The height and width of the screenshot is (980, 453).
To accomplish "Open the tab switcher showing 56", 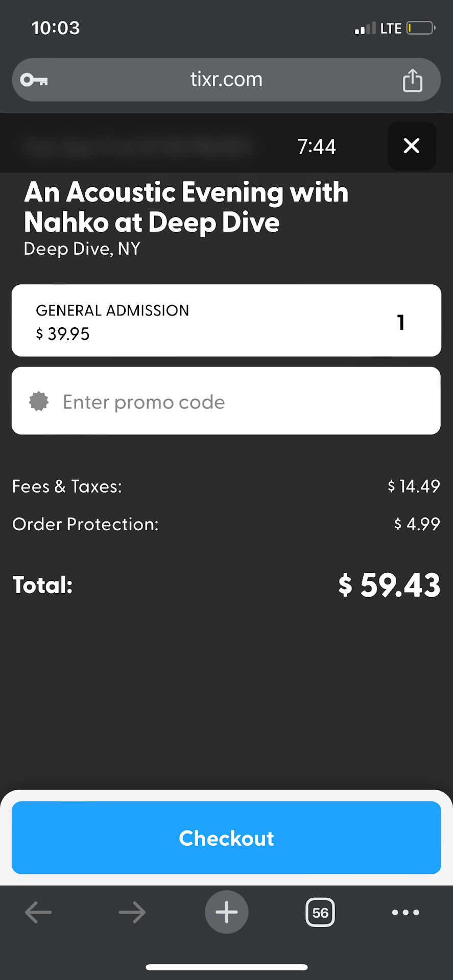I will click(x=320, y=912).
